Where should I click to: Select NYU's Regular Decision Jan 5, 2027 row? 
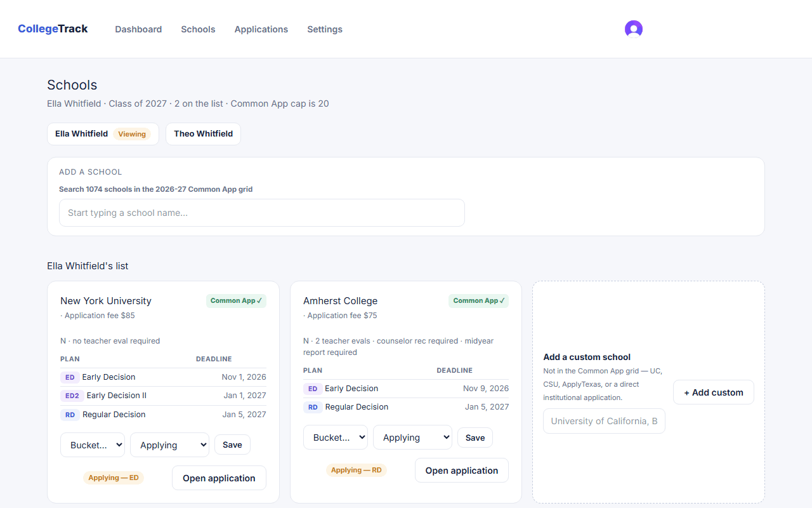click(163, 415)
